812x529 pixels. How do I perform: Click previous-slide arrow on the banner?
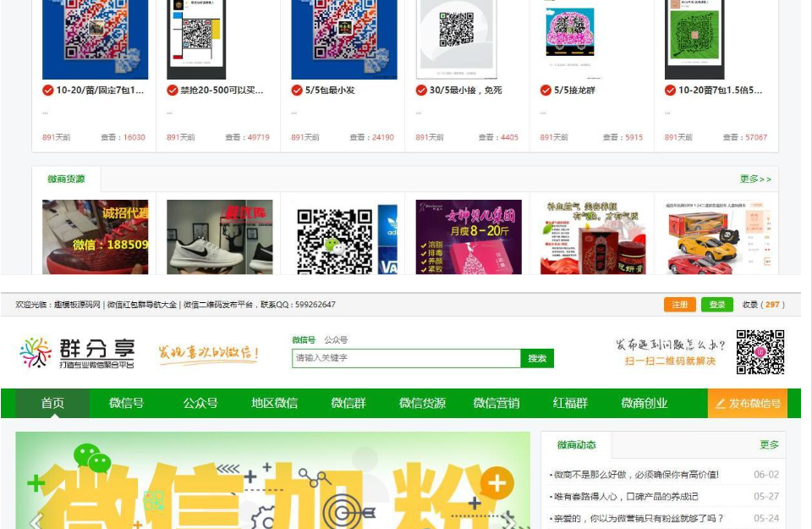point(36,521)
